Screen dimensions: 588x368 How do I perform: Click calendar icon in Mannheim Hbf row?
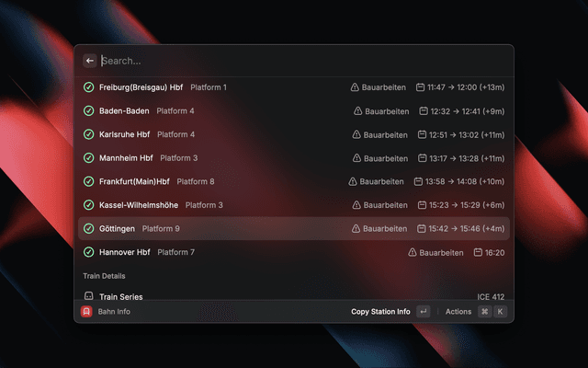pyautogui.click(x=421, y=158)
